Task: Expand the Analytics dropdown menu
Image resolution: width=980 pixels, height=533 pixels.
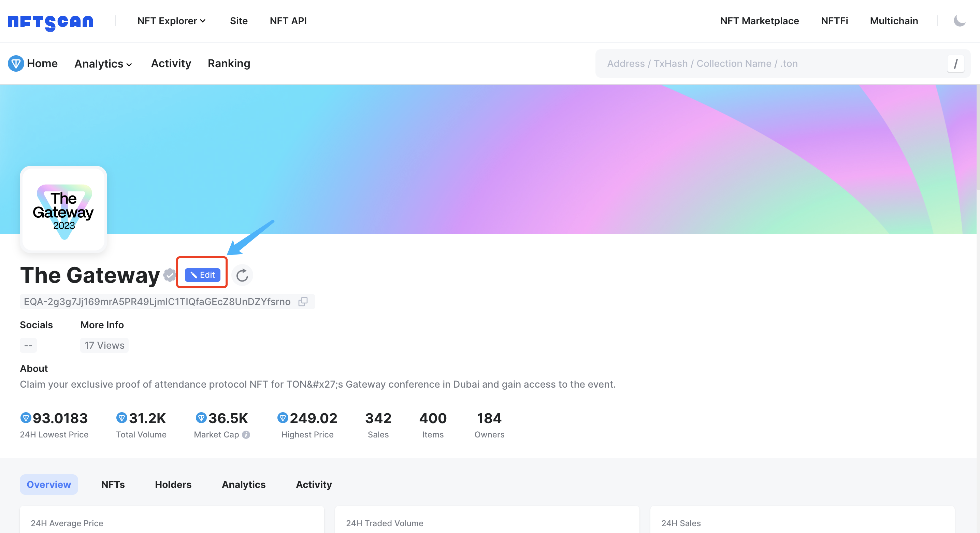Action: pos(103,63)
